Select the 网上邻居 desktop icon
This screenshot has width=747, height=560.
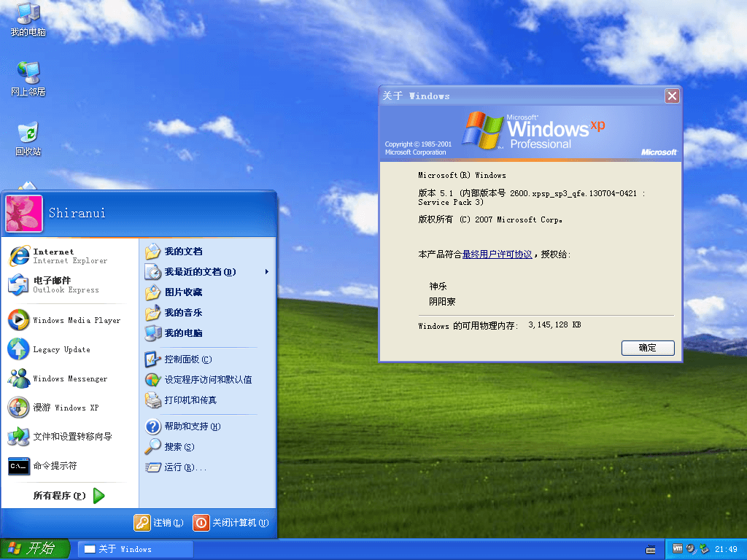click(28, 79)
